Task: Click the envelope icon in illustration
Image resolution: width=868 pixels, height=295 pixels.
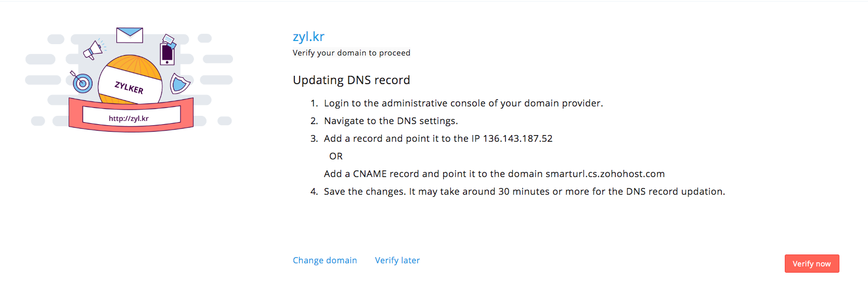Action: click(129, 35)
